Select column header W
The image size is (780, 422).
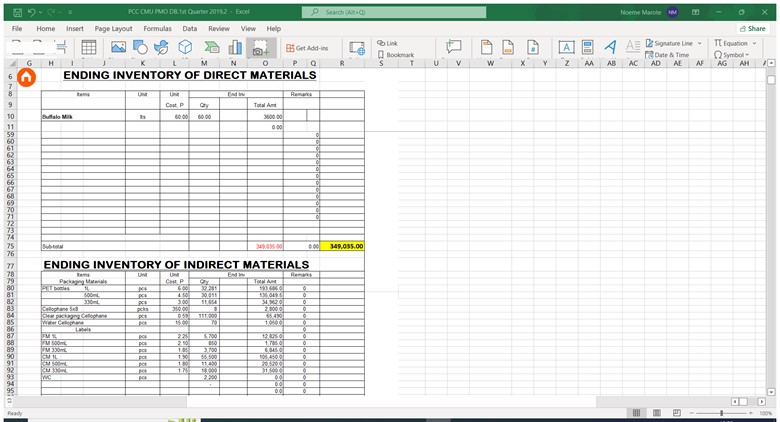[x=490, y=63]
